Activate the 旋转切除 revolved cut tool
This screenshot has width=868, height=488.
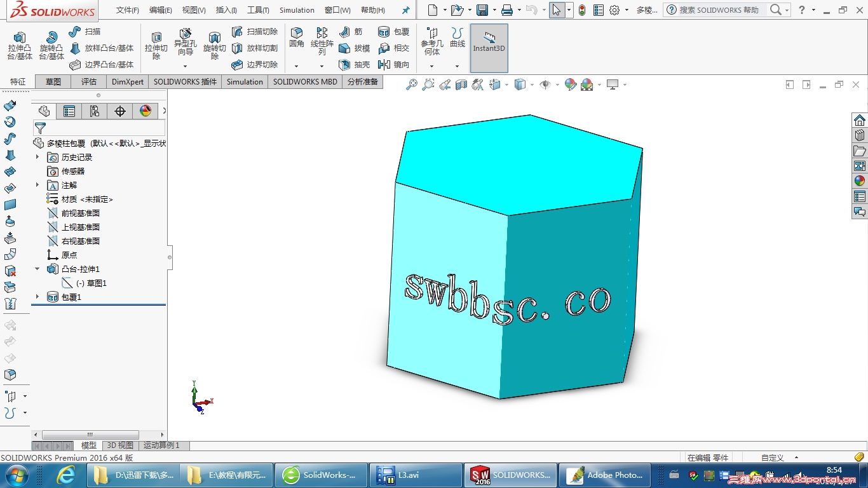point(215,46)
